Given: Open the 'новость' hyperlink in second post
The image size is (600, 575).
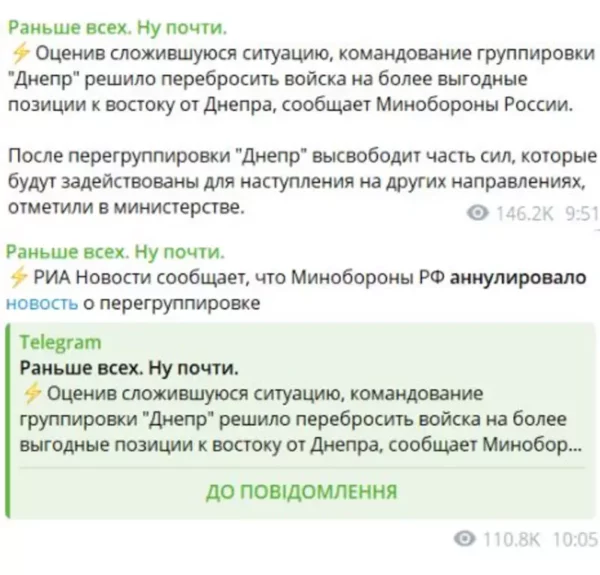Looking at the screenshot, I should click(42, 303).
